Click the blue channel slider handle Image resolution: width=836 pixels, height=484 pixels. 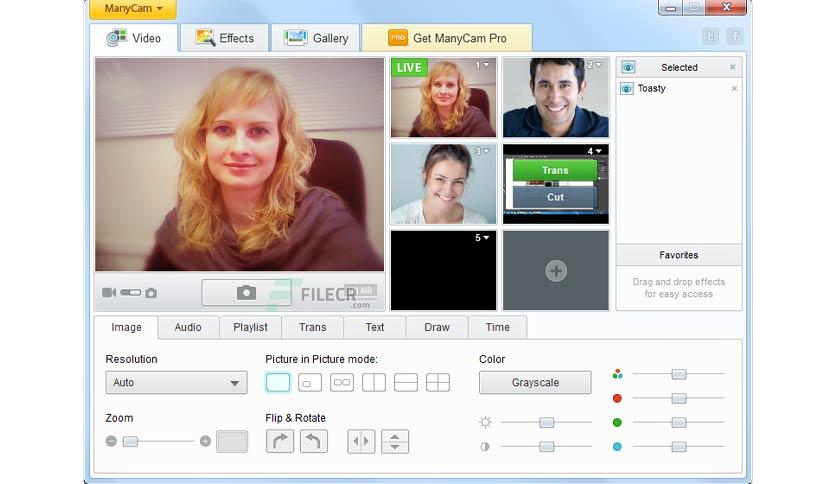(x=679, y=447)
